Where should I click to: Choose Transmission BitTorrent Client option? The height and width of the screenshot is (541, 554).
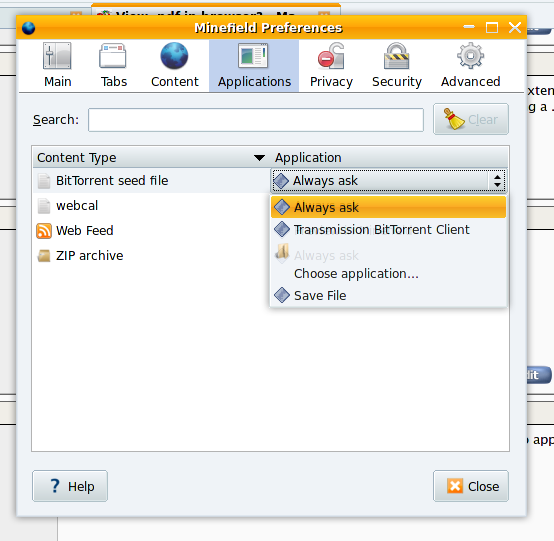[389, 229]
